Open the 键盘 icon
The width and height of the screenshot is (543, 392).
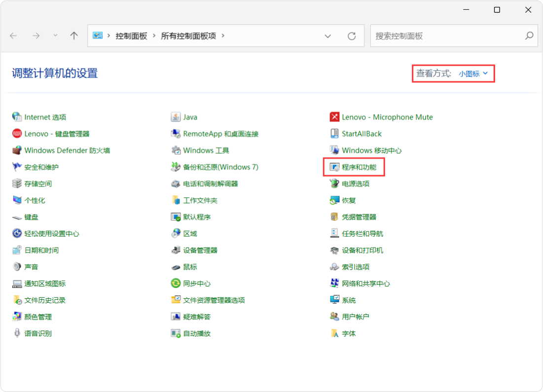point(17,217)
